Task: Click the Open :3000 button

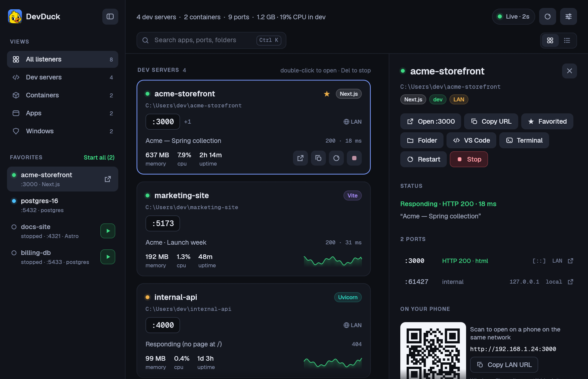Action: [x=431, y=121]
